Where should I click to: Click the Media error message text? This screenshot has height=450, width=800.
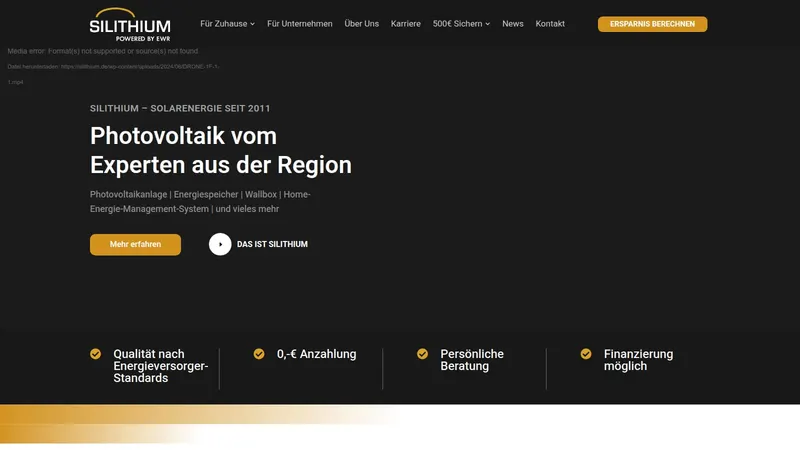point(103,51)
